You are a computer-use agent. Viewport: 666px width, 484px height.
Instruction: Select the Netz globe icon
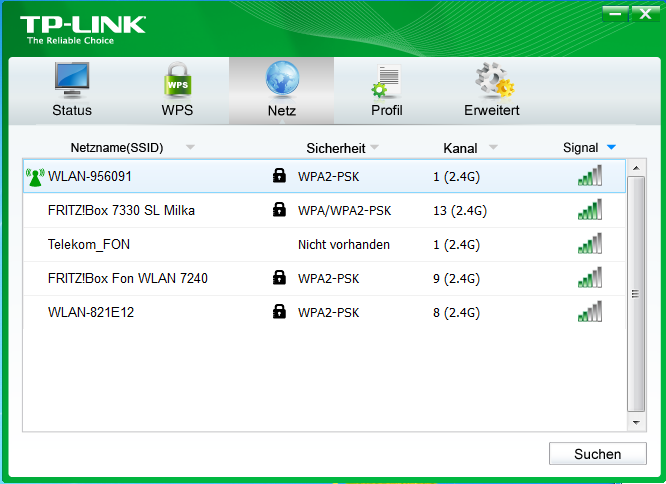click(x=282, y=78)
